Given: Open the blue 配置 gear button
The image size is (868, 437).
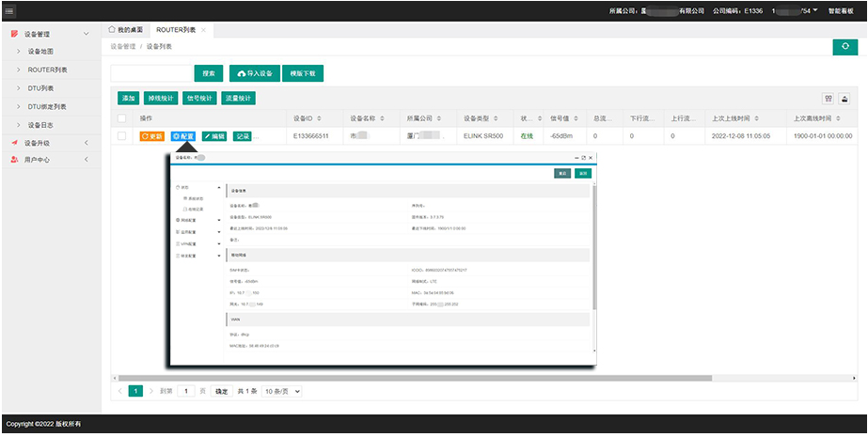Looking at the screenshot, I should (x=183, y=136).
